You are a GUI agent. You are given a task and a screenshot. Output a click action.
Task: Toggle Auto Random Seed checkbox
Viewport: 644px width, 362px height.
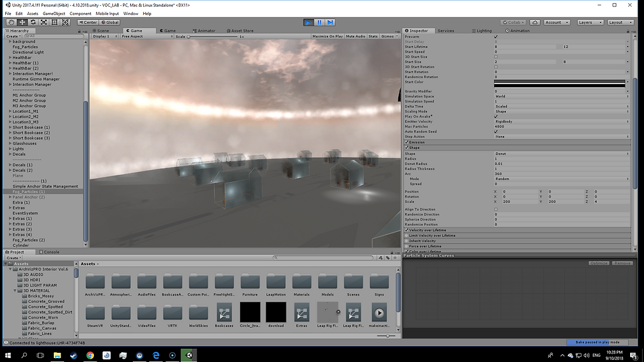point(495,131)
